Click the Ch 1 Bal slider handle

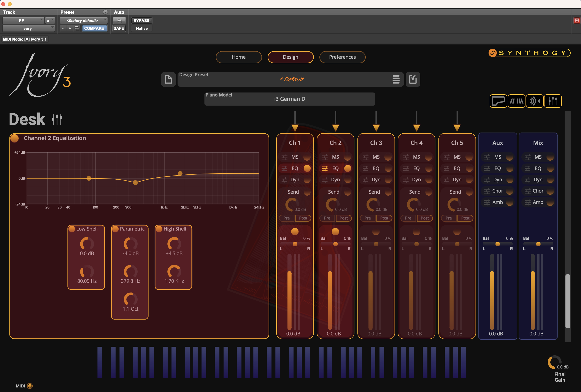[x=295, y=244]
